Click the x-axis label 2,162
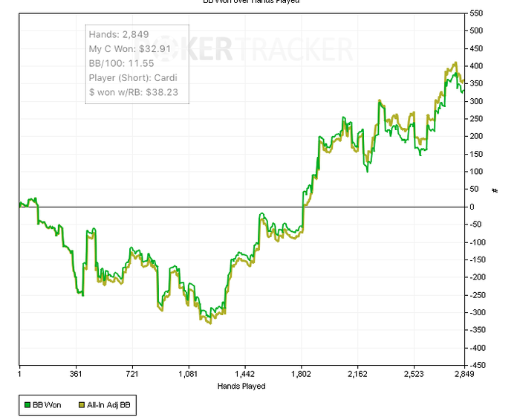The height and width of the screenshot is (420, 520). [x=357, y=374]
